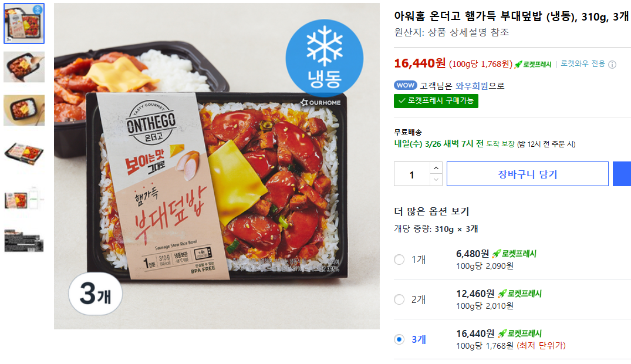Screen dimensions: 631x364
Task: Click the OURHOME logo on the package
Action: (x=320, y=102)
